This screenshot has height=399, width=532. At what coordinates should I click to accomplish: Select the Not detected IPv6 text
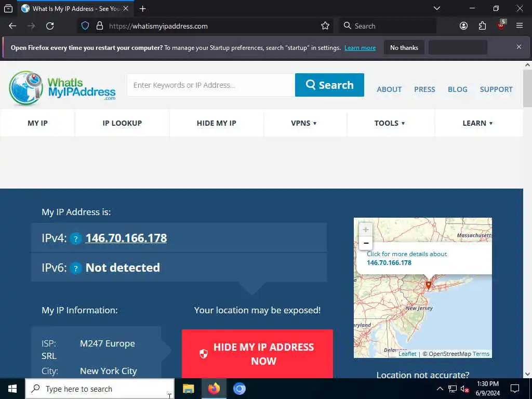pos(123,268)
